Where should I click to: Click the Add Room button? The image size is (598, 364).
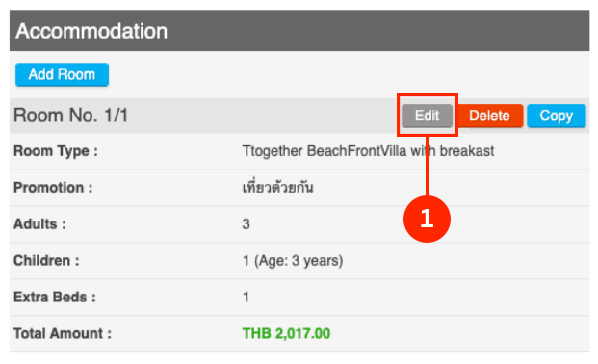coord(63,74)
